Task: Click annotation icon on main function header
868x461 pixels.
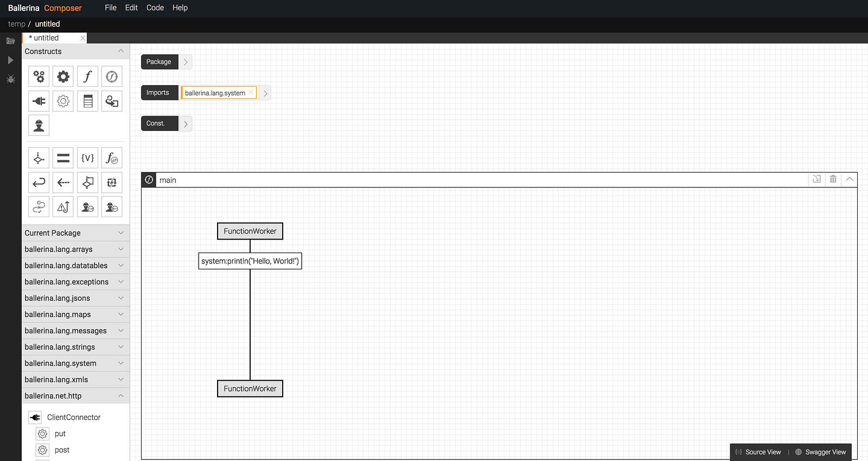Action: [817, 179]
